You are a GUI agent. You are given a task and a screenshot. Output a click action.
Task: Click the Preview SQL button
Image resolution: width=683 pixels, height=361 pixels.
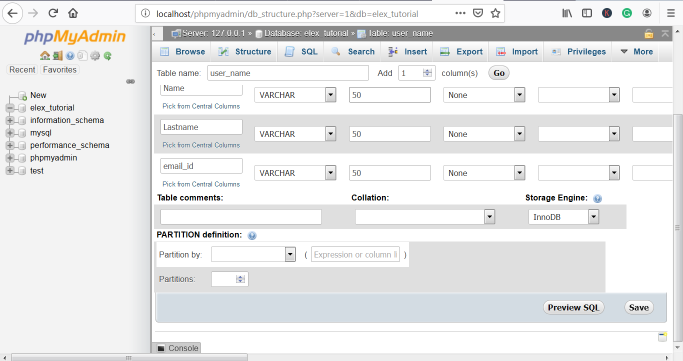[573, 307]
